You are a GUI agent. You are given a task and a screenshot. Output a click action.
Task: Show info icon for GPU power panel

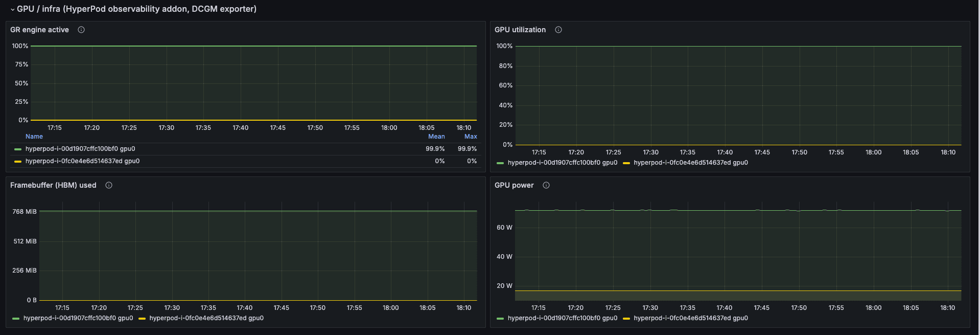[x=546, y=185]
